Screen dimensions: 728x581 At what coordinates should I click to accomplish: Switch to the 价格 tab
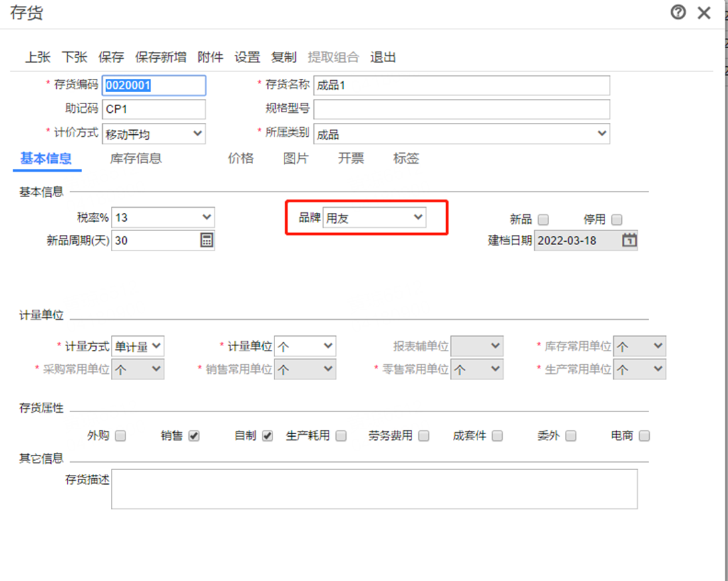240,158
